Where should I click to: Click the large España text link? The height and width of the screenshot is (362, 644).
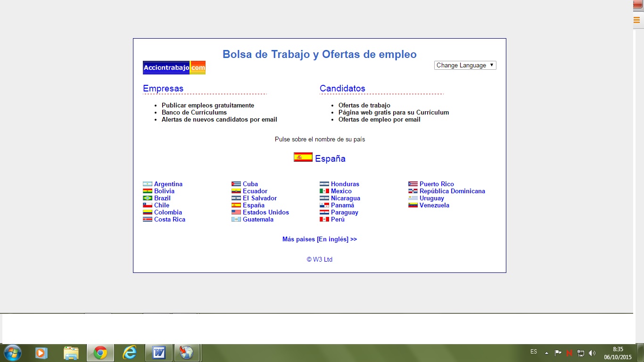point(330,159)
